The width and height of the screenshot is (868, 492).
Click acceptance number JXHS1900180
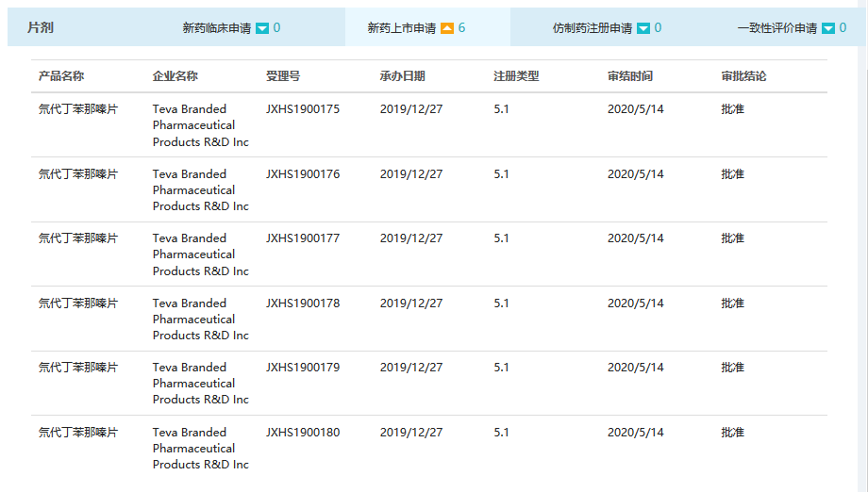click(x=303, y=433)
